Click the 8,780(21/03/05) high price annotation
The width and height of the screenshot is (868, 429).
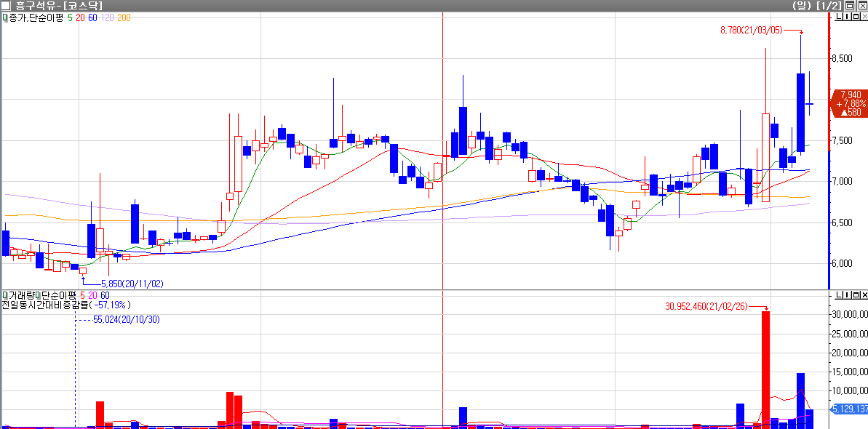point(751,31)
